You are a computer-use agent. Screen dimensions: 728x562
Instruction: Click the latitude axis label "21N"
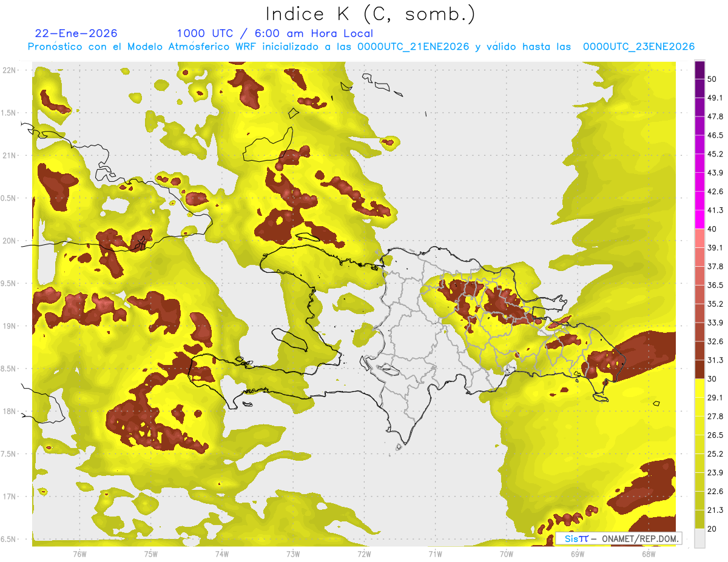pos(9,156)
